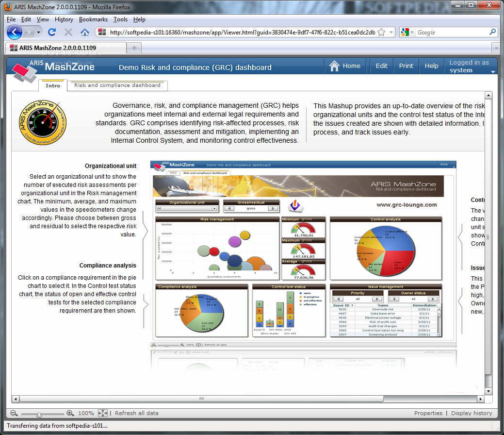Open the navigation history dropdown arrow

point(39,32)
